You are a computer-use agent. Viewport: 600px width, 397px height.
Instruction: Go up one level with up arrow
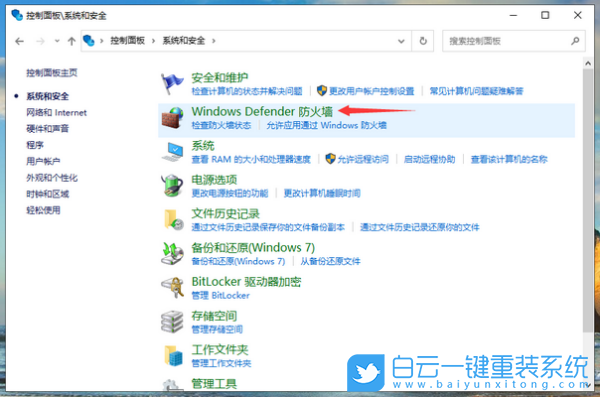coord(72,41)
